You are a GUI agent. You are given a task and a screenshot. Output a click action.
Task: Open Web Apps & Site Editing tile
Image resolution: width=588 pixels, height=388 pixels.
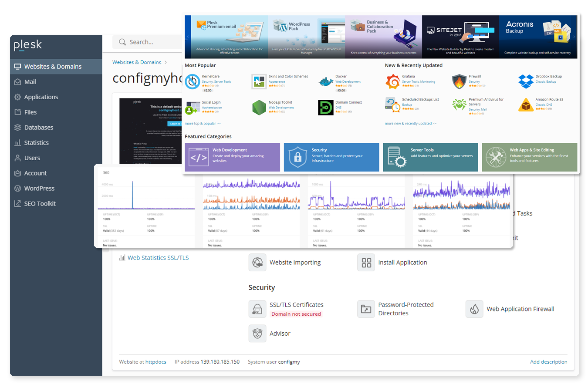pos(530,157)
